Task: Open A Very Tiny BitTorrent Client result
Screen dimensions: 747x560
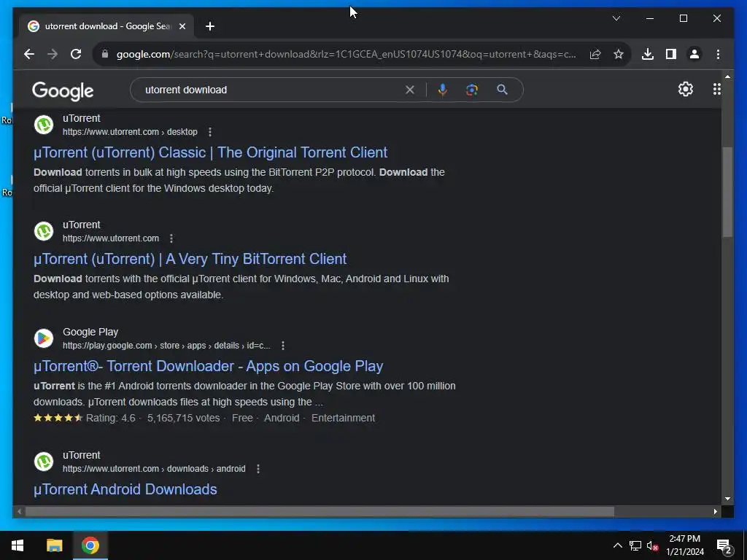Action: click(190, 259)
